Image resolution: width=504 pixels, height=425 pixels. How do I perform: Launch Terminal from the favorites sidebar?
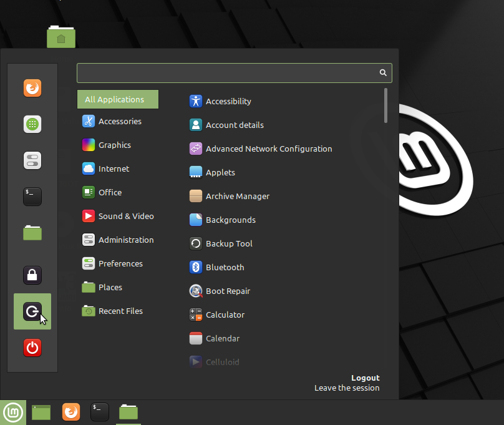point(32,197)
